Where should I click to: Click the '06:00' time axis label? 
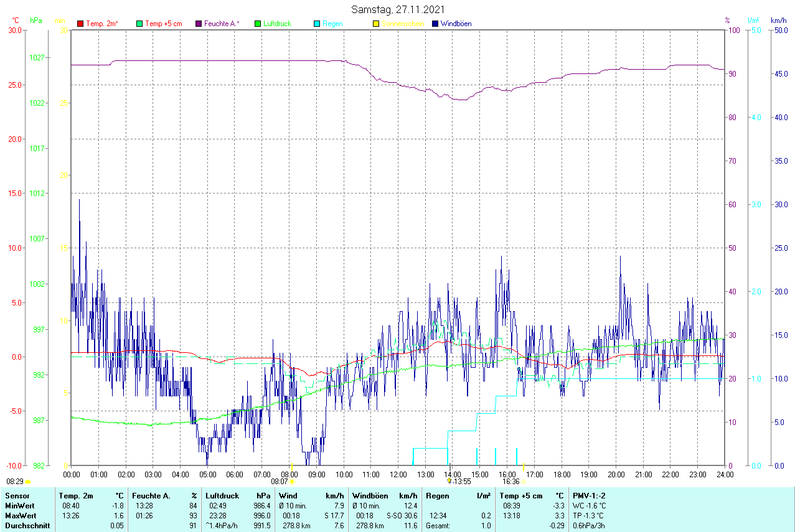(x=235, y=475)
